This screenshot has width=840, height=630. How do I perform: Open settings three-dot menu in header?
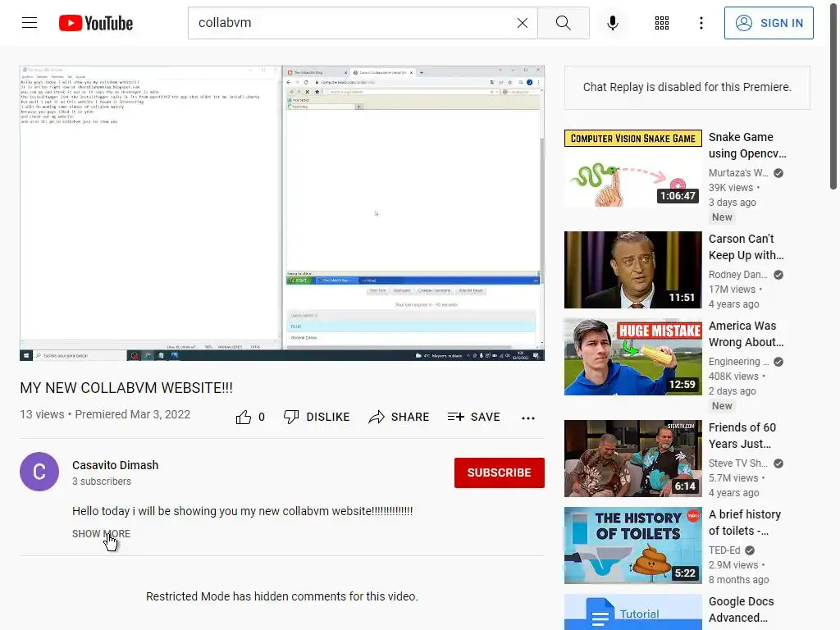click(701, 23)
